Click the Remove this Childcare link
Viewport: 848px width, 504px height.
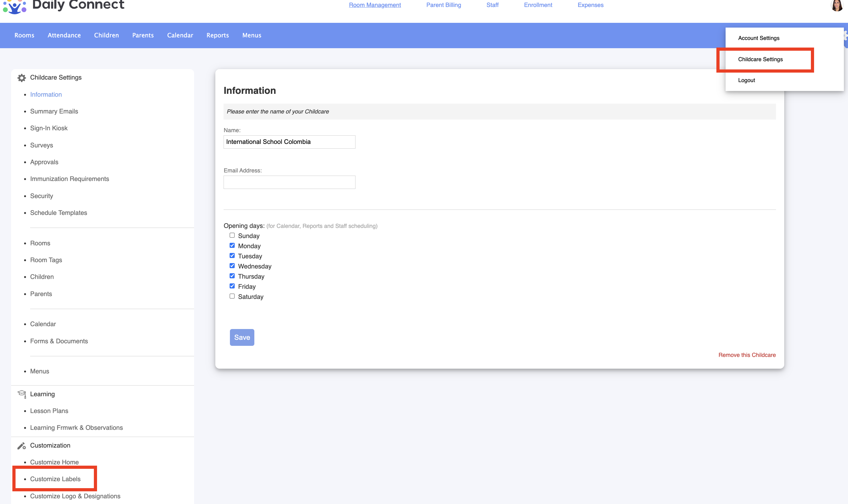point(747,355)
